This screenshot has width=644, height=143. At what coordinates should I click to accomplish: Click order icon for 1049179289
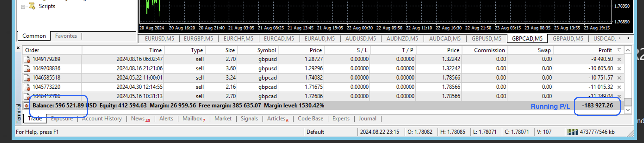pos(27,59)
